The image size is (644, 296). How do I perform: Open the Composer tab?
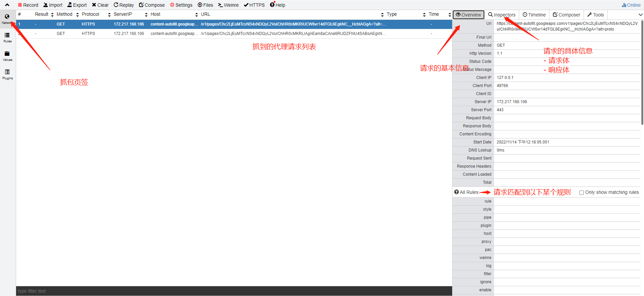[566, 15]
